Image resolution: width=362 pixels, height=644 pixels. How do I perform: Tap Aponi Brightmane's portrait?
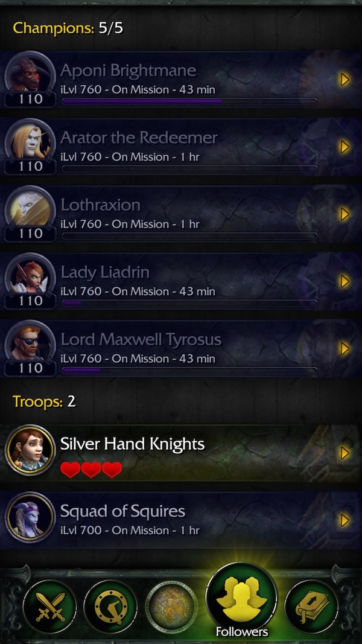coord(30,75)
